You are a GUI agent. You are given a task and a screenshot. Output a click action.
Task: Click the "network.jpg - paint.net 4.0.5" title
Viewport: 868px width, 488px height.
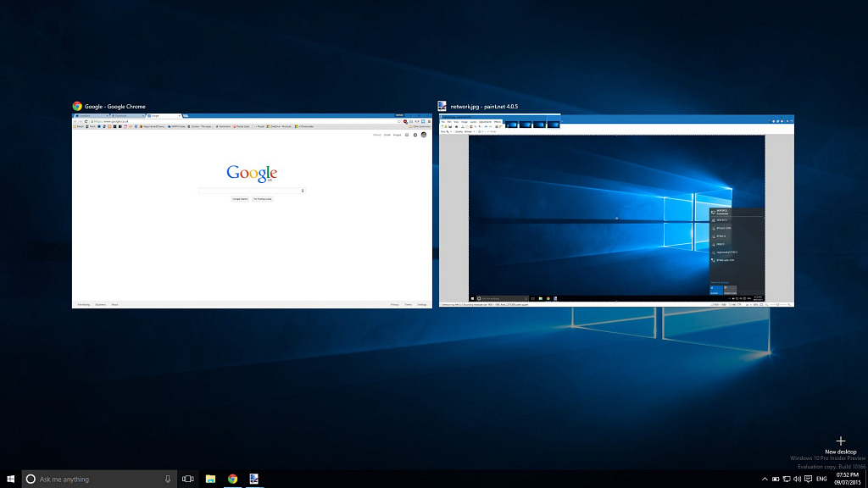pos(484,107)
